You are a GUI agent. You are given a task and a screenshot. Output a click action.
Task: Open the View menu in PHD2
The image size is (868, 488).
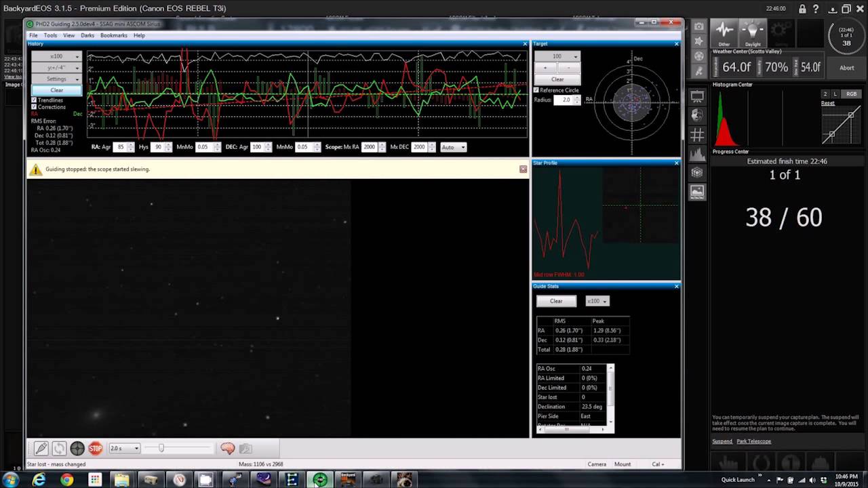point(68,35)
